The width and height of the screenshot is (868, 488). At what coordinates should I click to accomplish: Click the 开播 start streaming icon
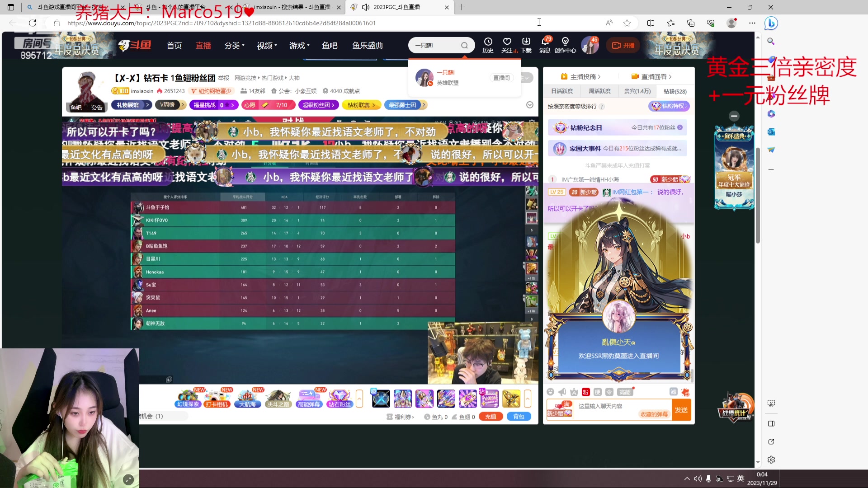tap(623, 45)
